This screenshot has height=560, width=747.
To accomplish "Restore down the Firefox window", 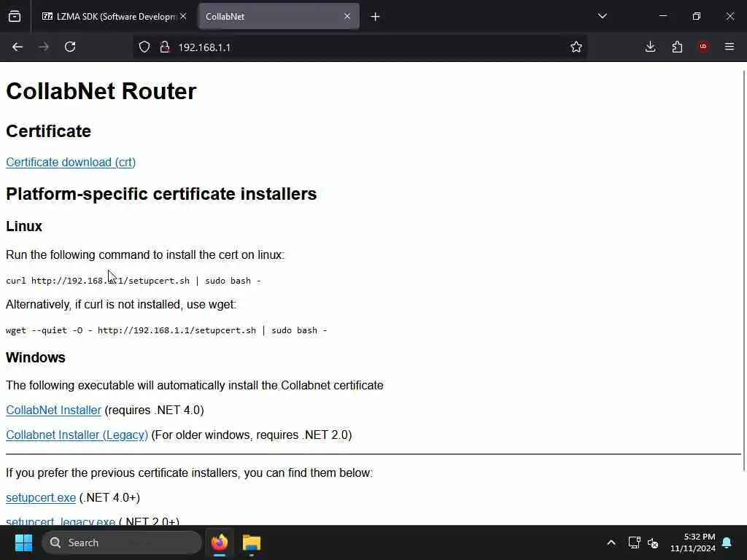I will pos(696,16).
